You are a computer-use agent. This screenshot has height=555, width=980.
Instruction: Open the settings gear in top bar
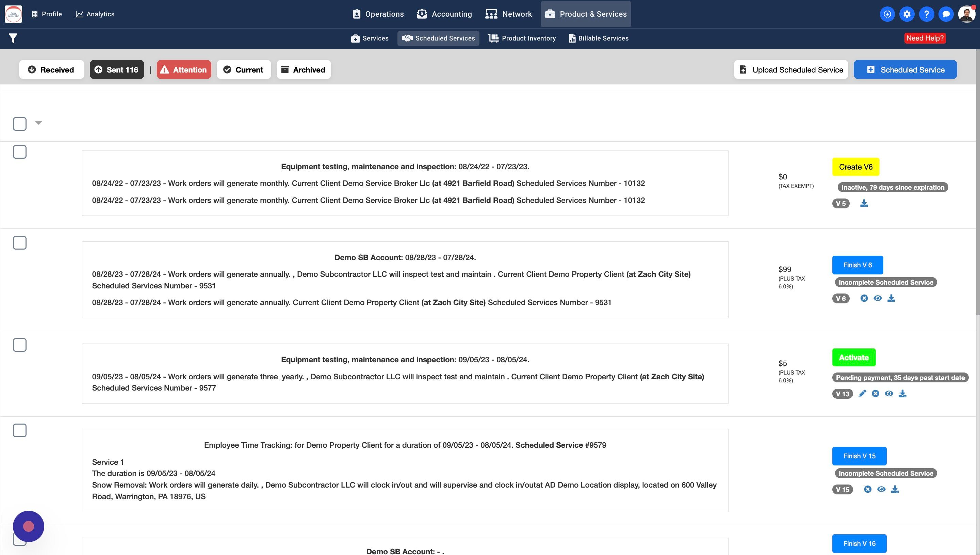(x=907, y=14)
